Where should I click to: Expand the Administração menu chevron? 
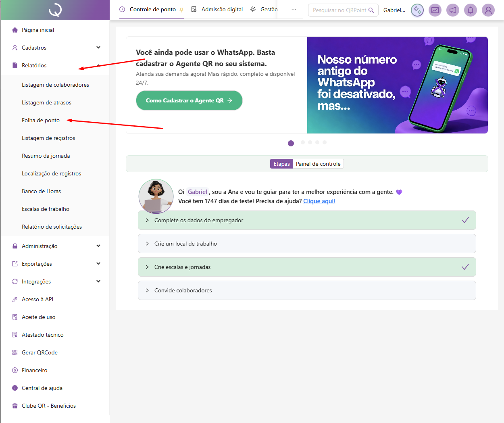click(x=98, y=246)
